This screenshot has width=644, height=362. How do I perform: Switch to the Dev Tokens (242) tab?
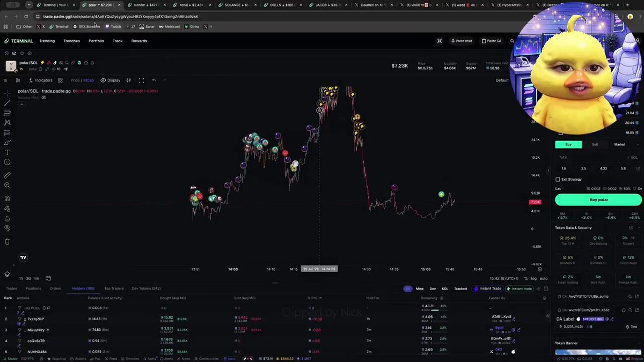pyautogui.click(x=146, y=289)
